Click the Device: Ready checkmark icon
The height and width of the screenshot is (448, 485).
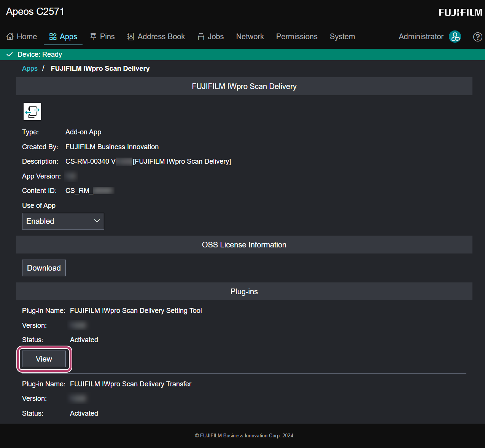[10, 54]
